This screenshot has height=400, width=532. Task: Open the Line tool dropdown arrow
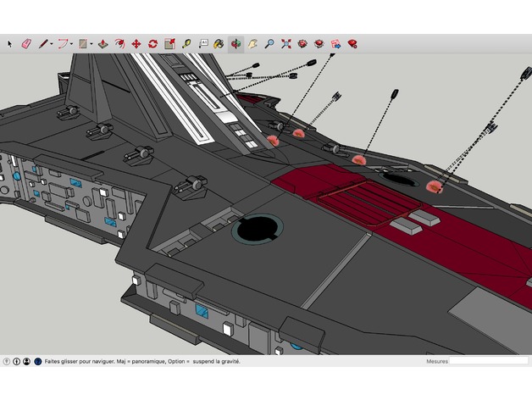(52, 43)
